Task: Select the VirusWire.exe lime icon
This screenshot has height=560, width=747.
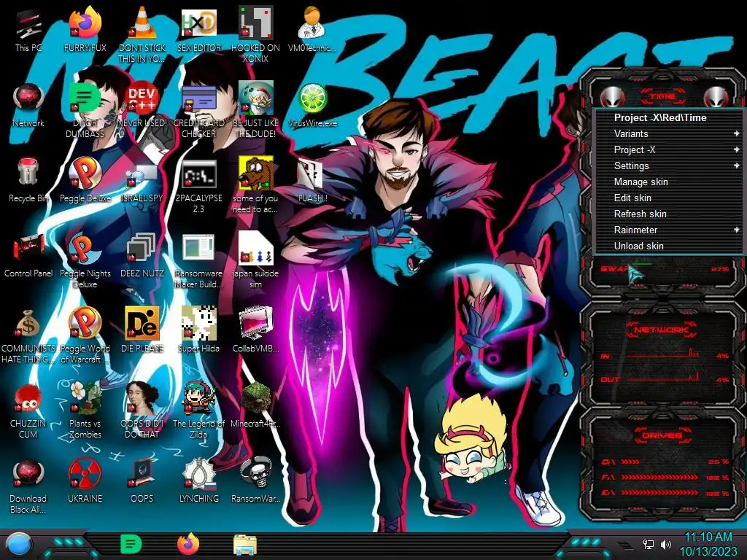Action: 312,106
